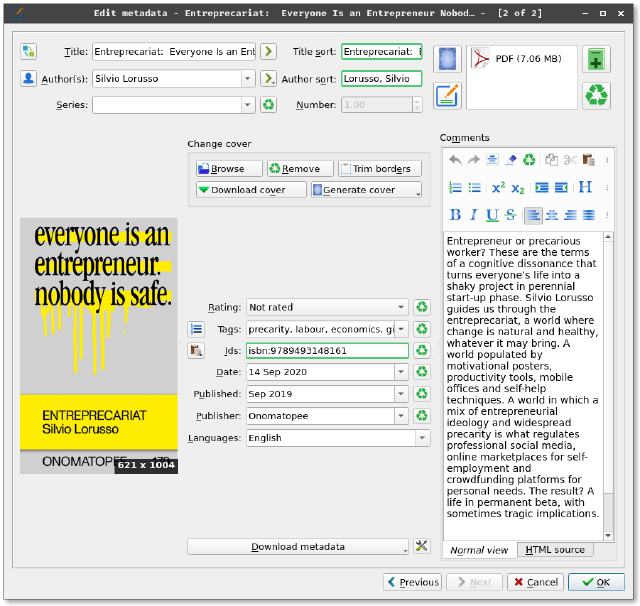Expand the Languages dropdown
Viewport: 640px width, 606px height.
coord(422,438)
